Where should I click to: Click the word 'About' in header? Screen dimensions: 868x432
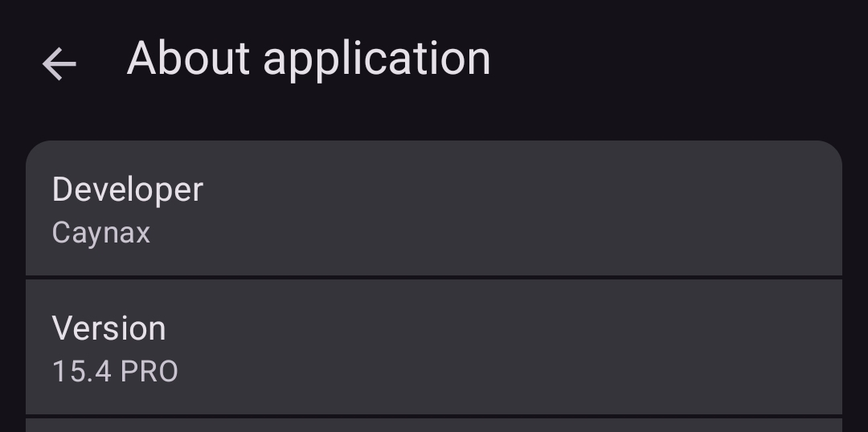click(189, 59)
